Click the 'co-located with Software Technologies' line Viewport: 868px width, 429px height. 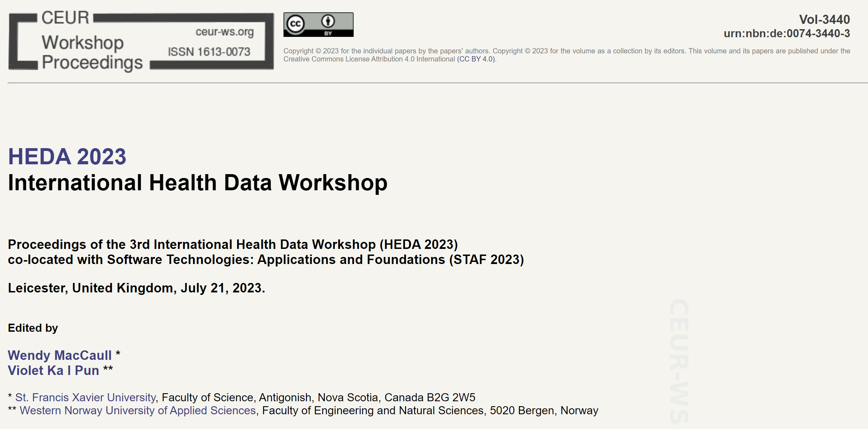click(x=266, y=260)
